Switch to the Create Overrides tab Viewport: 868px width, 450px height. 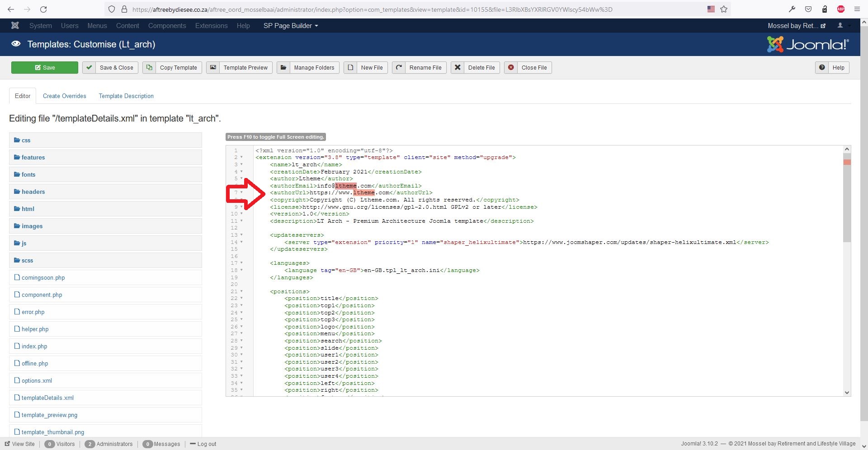tap(64, 96)
